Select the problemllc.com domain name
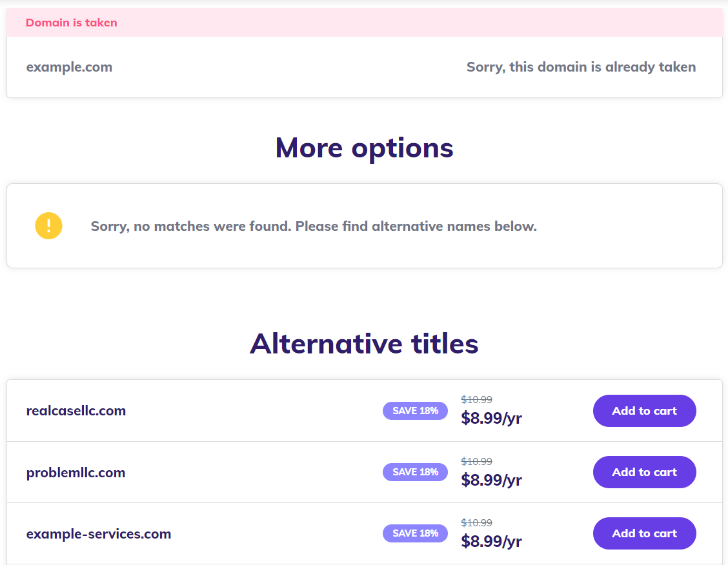Image resolution: width=728 pixels, height=565 pixels. click(x=76, y=473)
